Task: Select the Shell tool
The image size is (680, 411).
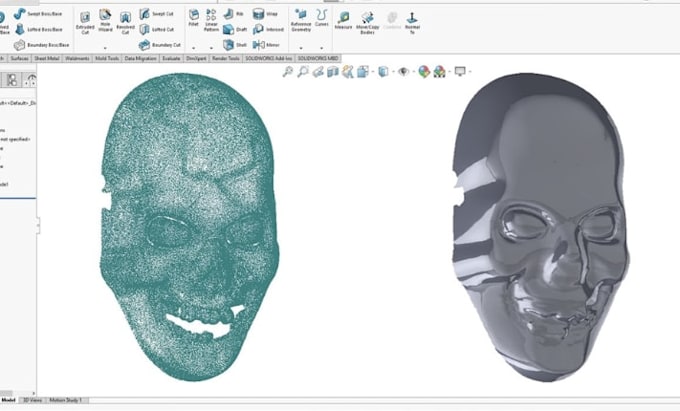Action: (235, 45)
